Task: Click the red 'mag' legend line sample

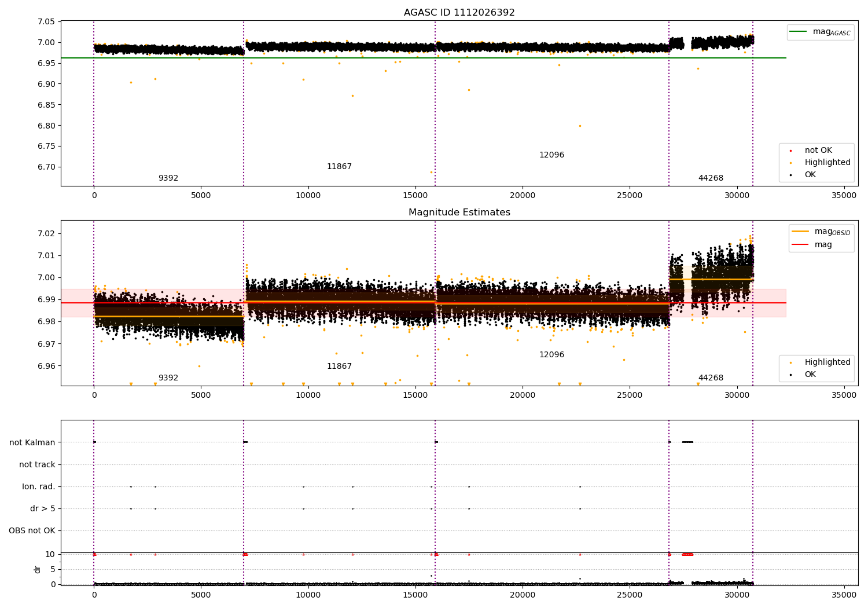Action: pos(801,245)
